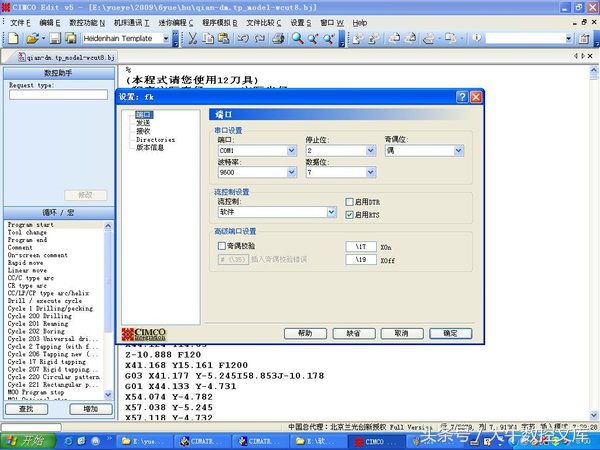Click the redo arrow icon
The height and width of the screenshot is (450, 600).
pyautogui.click(x=259, y=38)
